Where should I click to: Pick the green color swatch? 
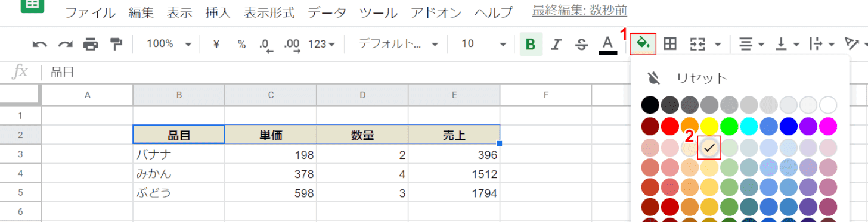coord(729,126)
